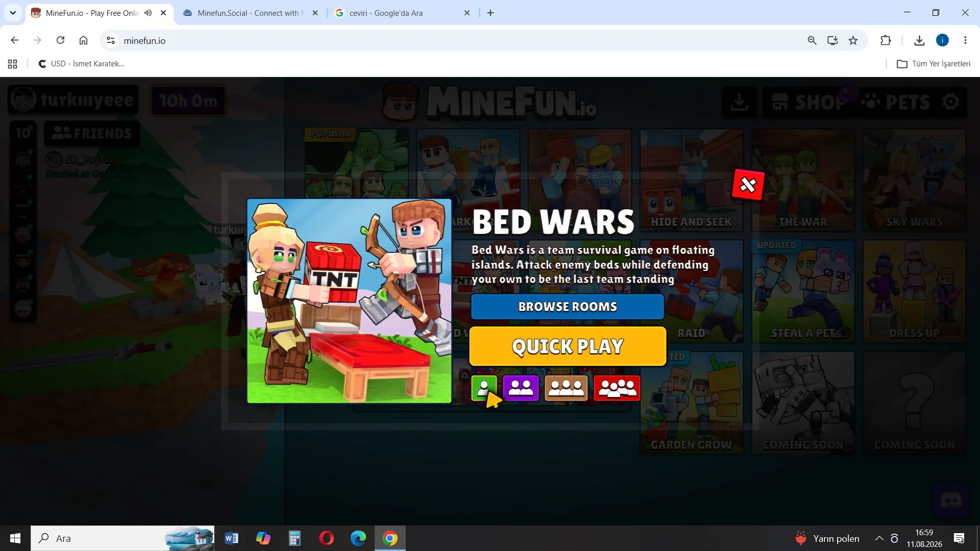The width and height of the screenshot is (980, 551).
Task: Click the taskbar search box Ara
Action: (122, 538)
